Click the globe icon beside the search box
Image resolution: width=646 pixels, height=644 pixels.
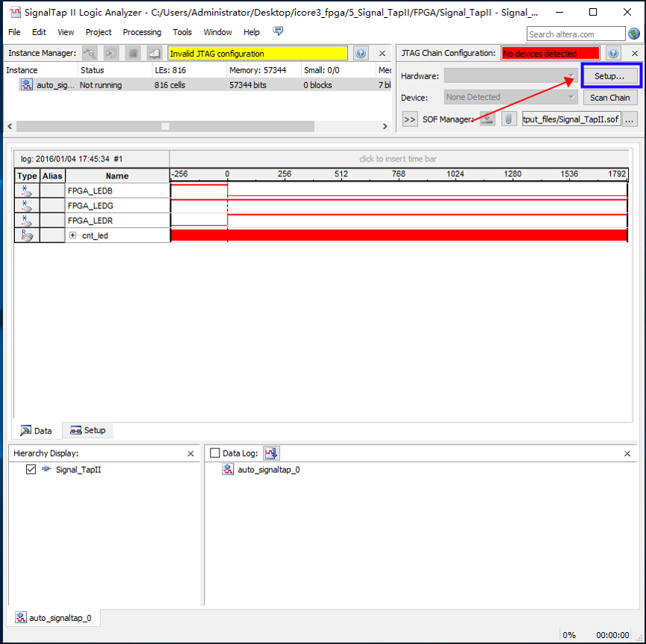(x=634, y=34)
